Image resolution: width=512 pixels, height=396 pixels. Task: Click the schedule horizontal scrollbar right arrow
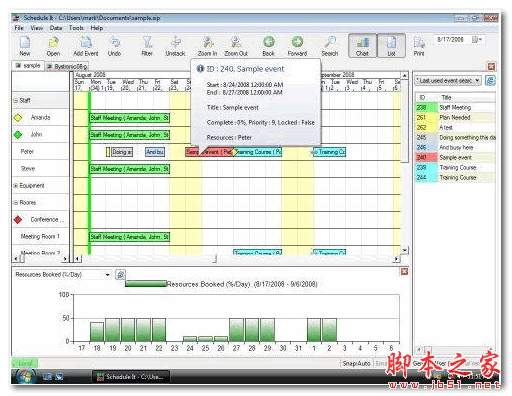pos(396,258)
